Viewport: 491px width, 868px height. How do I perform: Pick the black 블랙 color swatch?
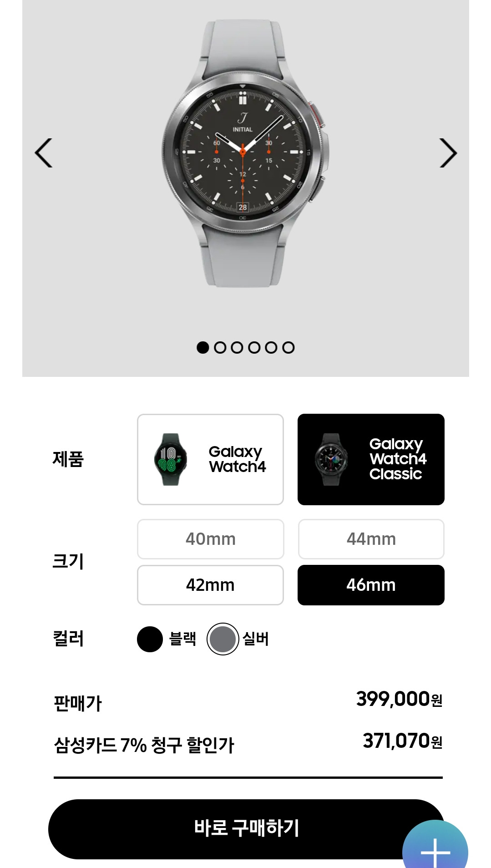click(150, 639)
